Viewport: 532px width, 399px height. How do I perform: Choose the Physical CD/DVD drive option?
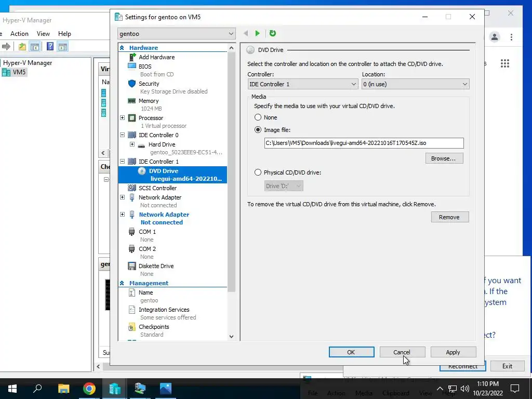pyautogui.click(x=258, y=172)
